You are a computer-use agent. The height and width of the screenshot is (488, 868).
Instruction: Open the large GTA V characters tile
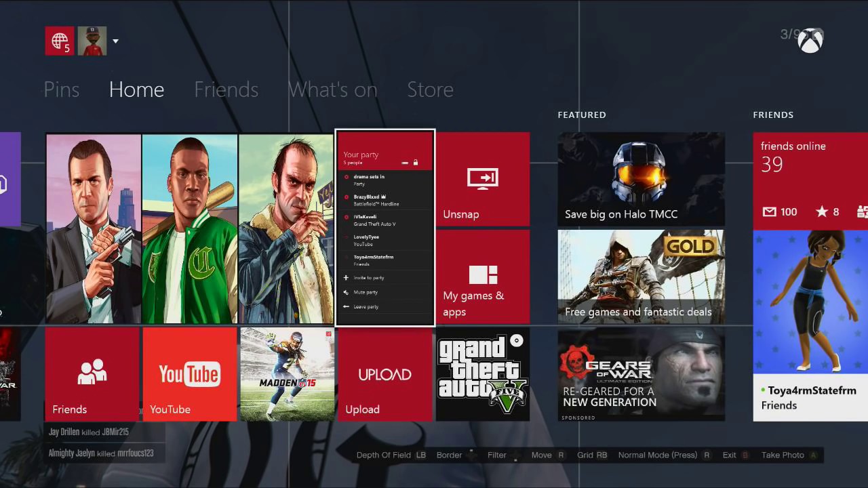pyautogui.click(x=190, y=228)
